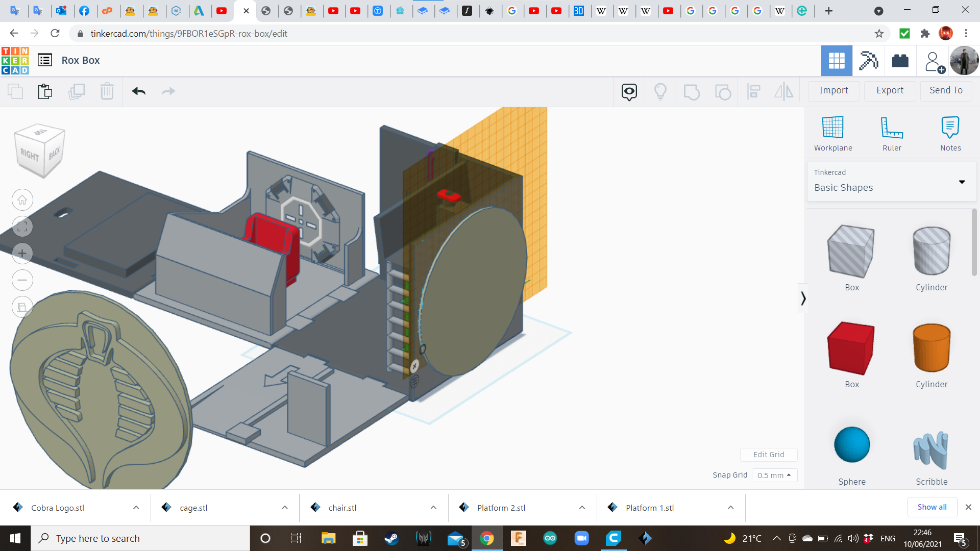Open the Blocks mode icon
980x551 pixels.
tap(868, 61)
